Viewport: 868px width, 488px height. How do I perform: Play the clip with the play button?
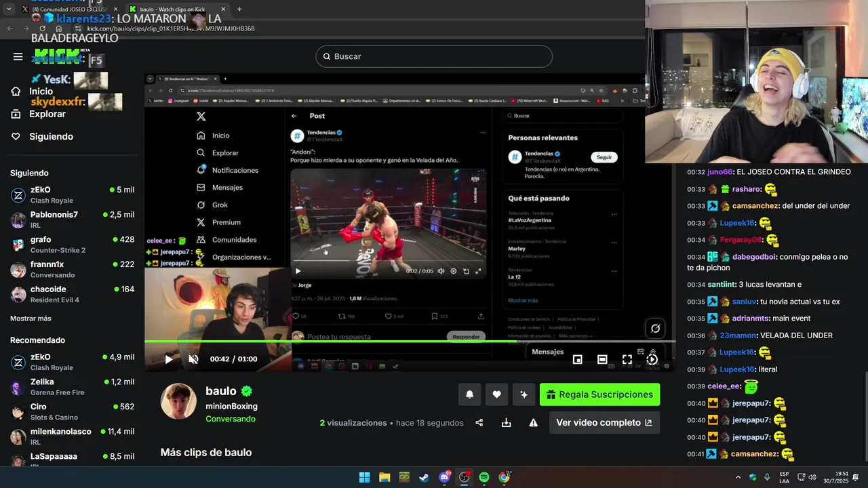pos(169,359)
